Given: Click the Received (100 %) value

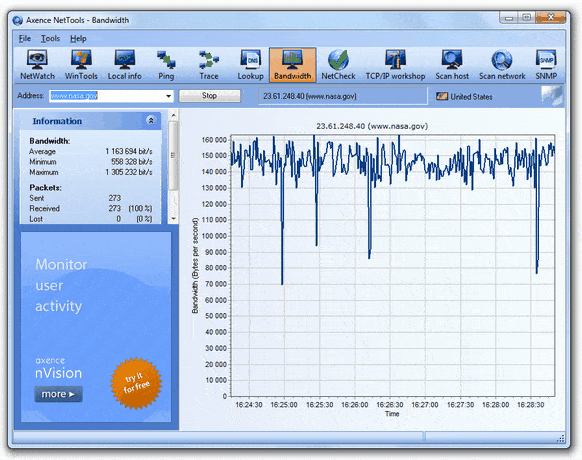Looking at the screenshot, I should tap(140, 209).
